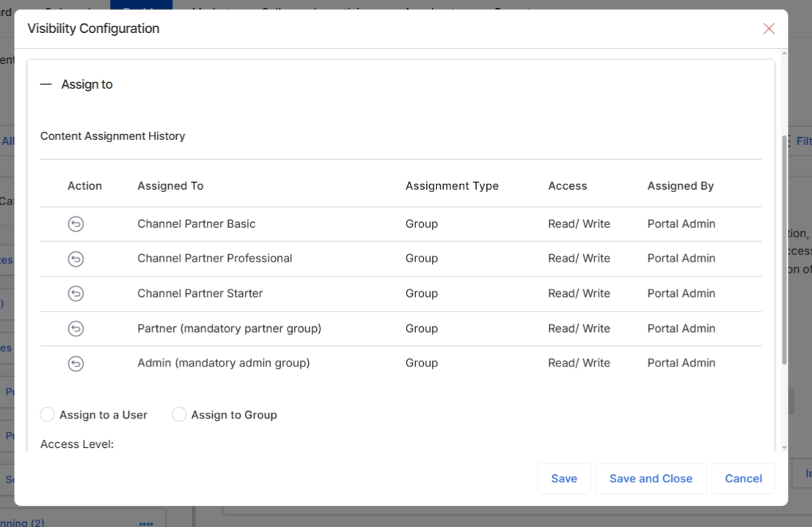This screenshot has height=527, width=812.
Task: Revoke assignment for Channel Partner Basic
Action: (x=76, y=224)
